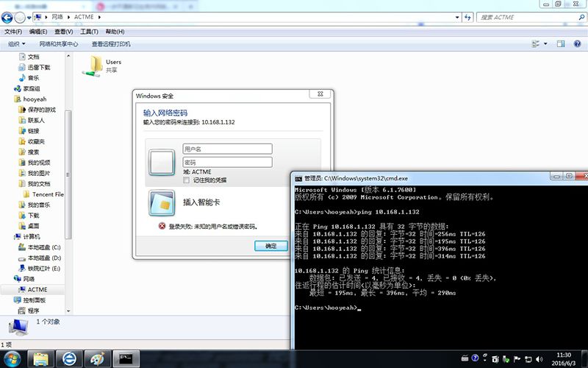This screenshot has width=588, height=368.
Task: Click the 用户名 input field
Action: 227,149
